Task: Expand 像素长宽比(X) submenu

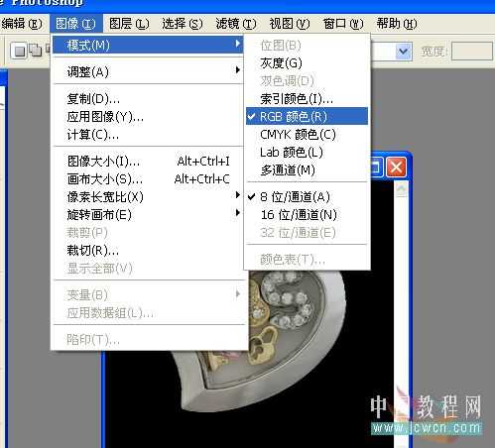Action: tap(148, 197)
